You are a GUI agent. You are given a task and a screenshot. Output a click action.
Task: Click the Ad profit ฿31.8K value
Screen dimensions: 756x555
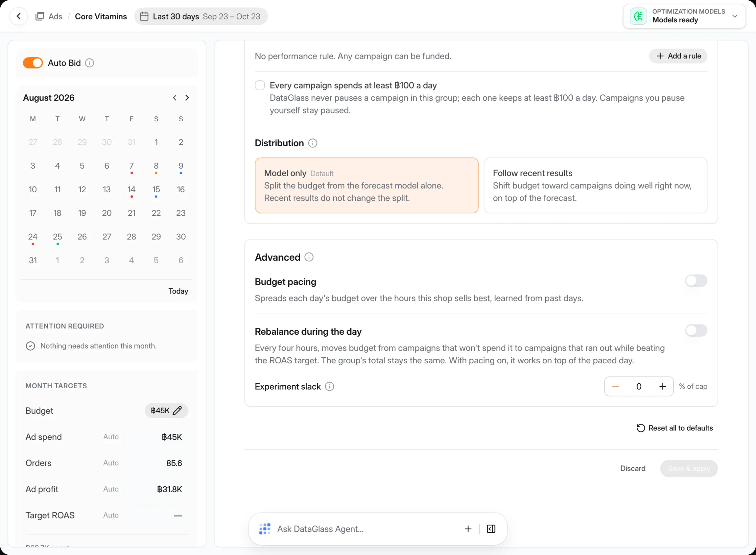click(169, 489)
